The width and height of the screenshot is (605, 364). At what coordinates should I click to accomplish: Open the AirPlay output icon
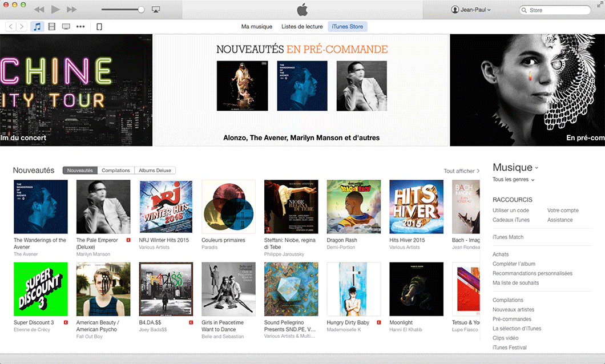[156, 10]
